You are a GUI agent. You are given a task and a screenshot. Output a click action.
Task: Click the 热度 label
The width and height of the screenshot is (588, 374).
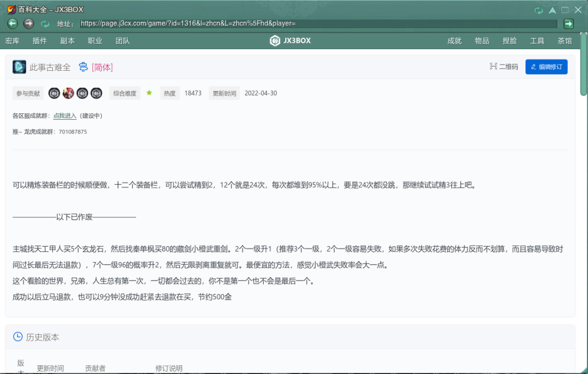(170, 94)
